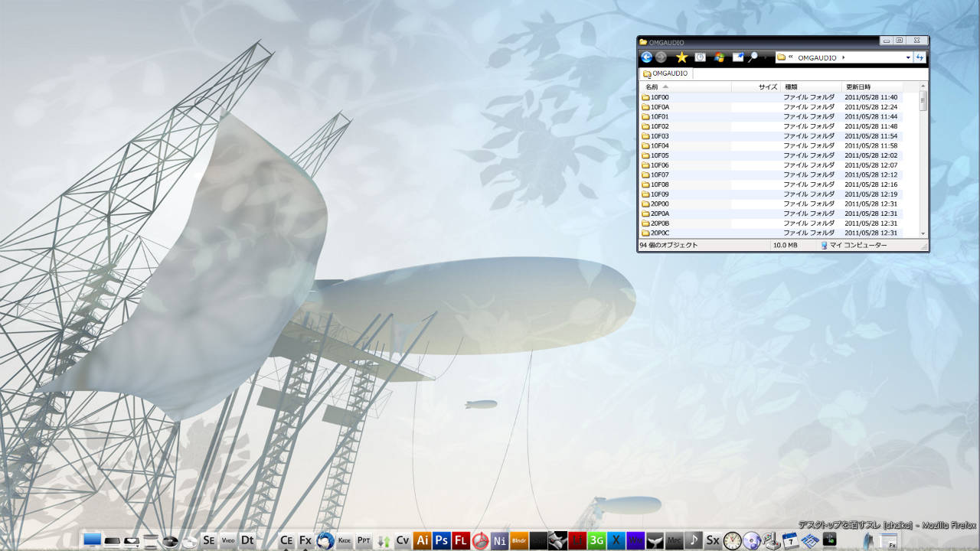Click the Windows flag toolbar icon

tap(720, 57)
